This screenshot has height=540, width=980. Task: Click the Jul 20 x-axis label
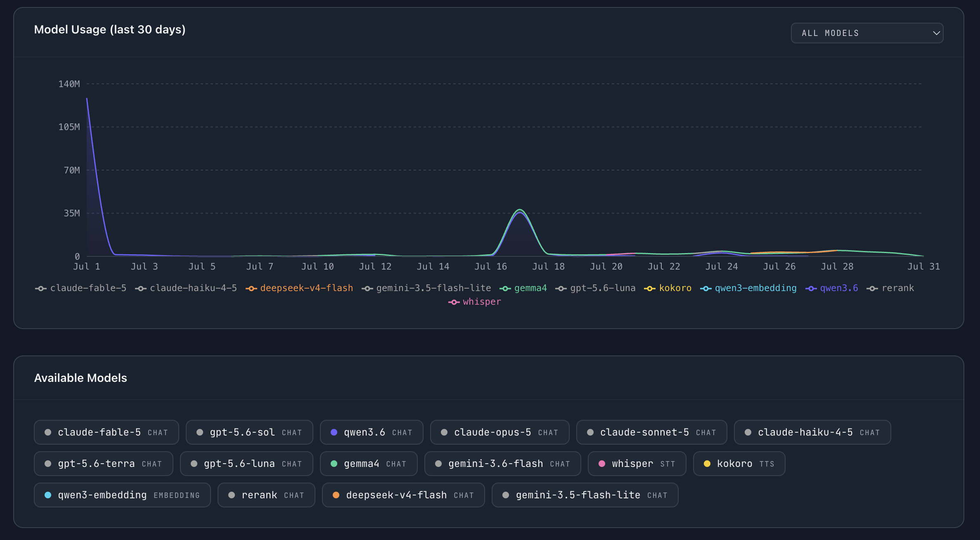pos(606,266)
